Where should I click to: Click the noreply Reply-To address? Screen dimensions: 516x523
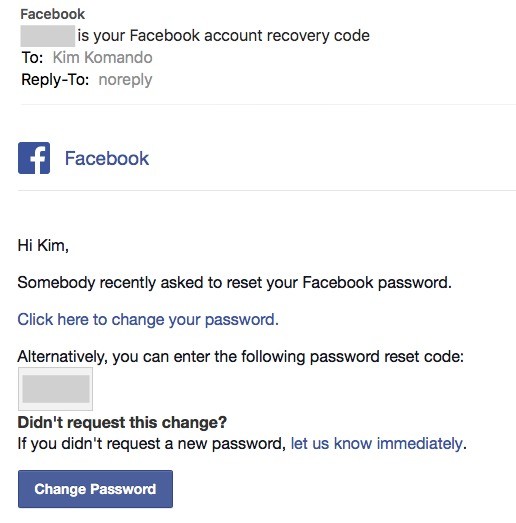point(125,80)
